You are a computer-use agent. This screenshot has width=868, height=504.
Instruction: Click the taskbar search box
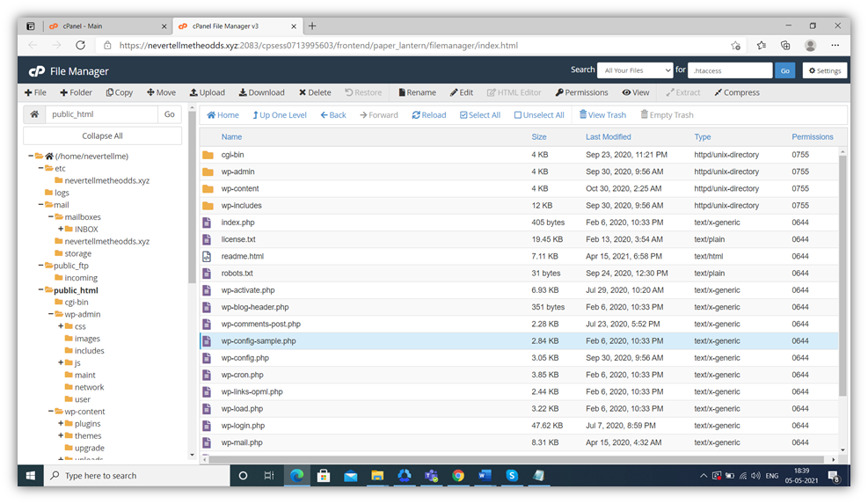[136, 476]
